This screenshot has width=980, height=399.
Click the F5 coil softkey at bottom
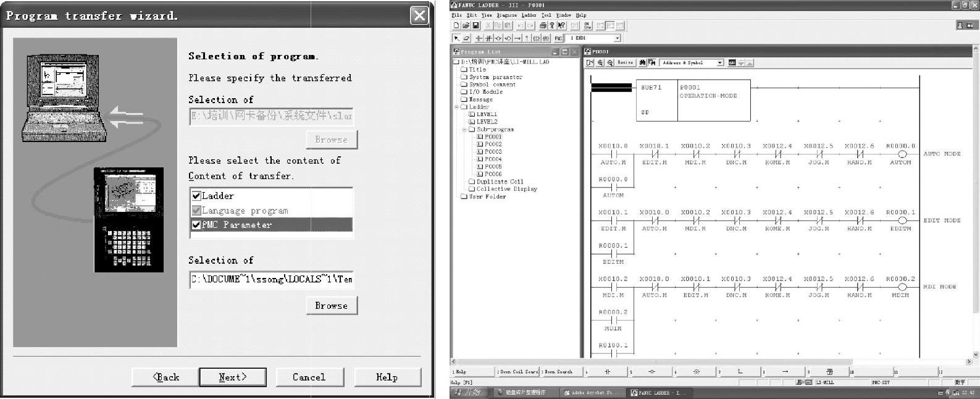pos(651,371)
